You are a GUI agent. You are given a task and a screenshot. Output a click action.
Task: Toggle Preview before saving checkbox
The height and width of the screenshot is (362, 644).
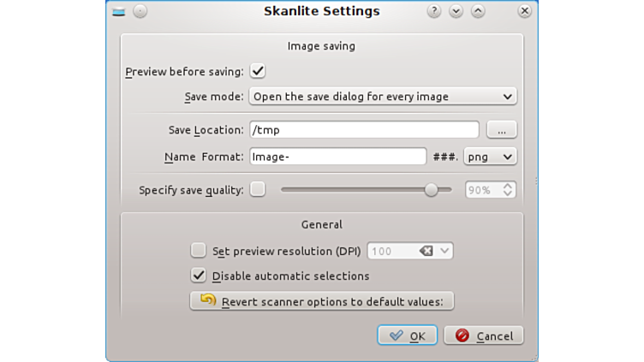(x=258, y=72)
